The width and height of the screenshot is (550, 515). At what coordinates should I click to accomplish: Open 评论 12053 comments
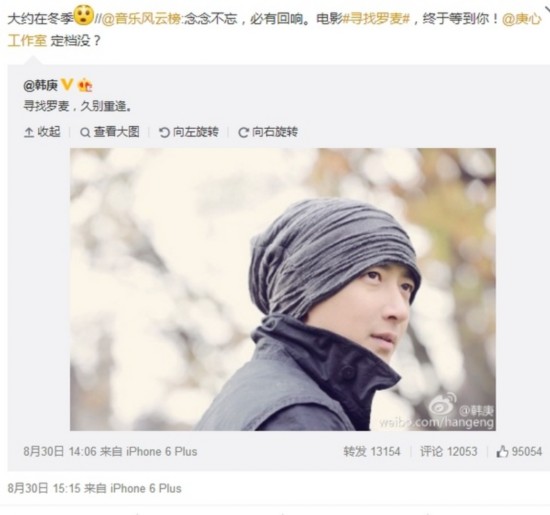click(x=449, y=451)
